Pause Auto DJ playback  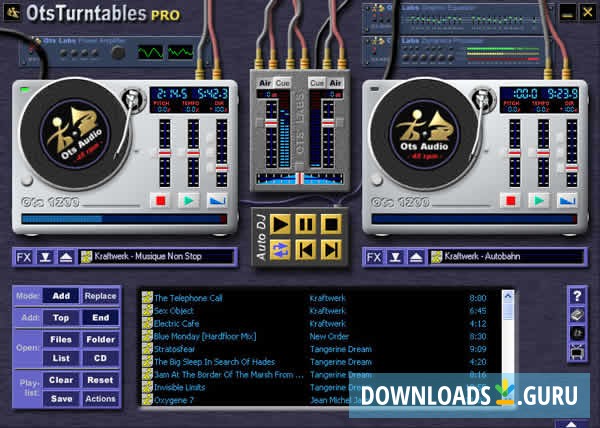click(x=305, y=224)
